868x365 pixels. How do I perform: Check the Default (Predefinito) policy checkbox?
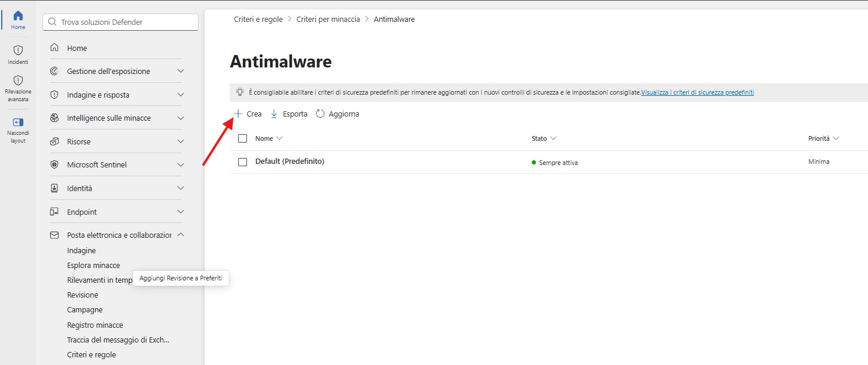click(x=242, y=161)
